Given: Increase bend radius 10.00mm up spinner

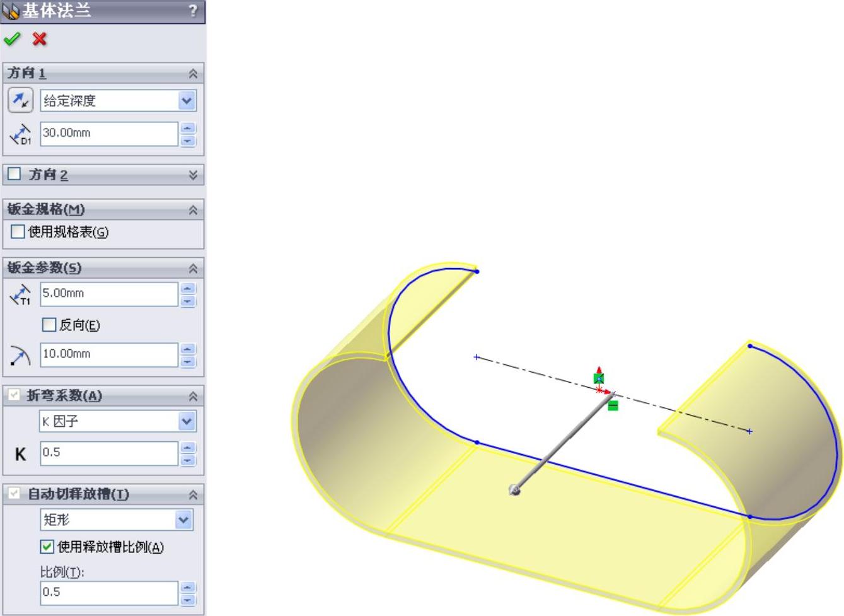Looking at the screenshot, I should click(x=188, y=349).
